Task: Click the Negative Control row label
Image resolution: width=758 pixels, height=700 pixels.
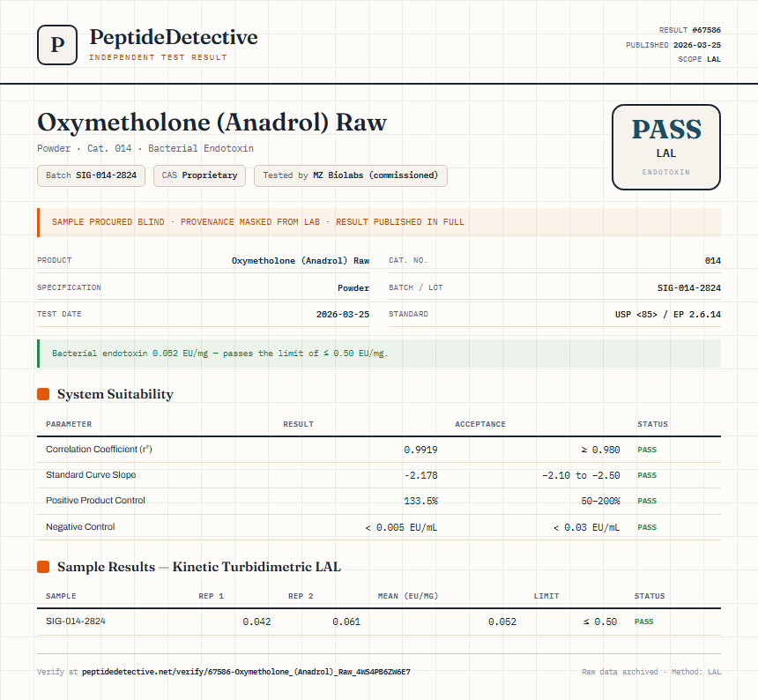Action: [x=80, y=527]
